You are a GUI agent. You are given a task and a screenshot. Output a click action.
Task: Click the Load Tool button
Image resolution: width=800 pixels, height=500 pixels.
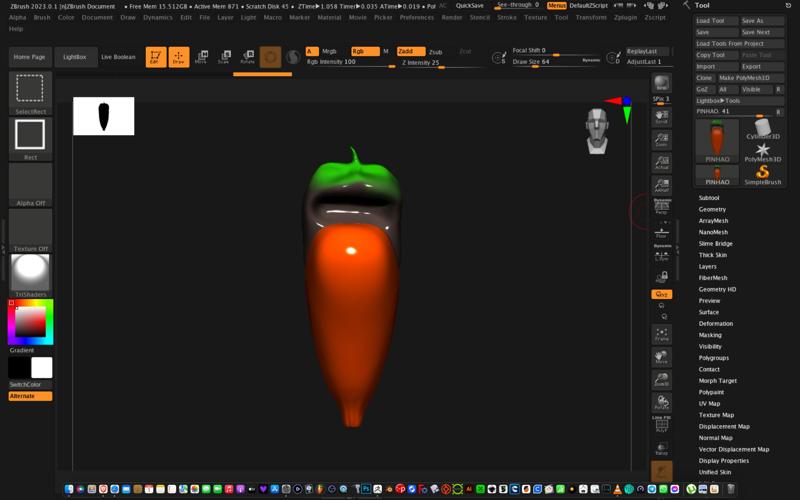[x=716, y=21]
